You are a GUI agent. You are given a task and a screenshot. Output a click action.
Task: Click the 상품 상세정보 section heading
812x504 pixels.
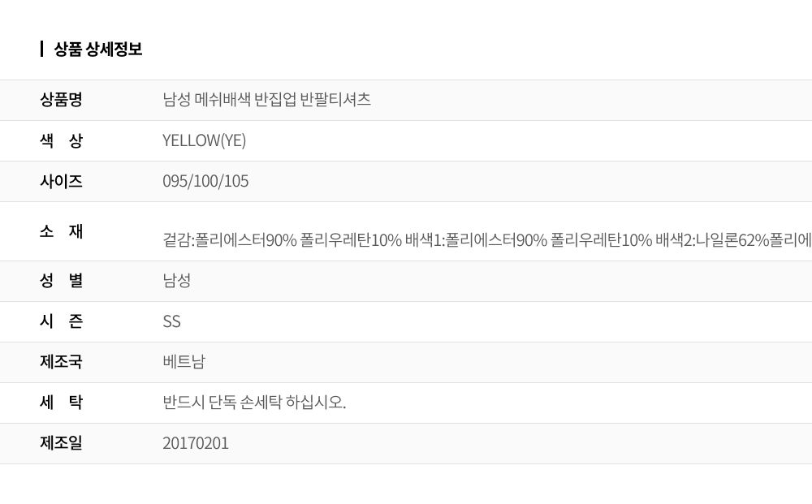98,50
